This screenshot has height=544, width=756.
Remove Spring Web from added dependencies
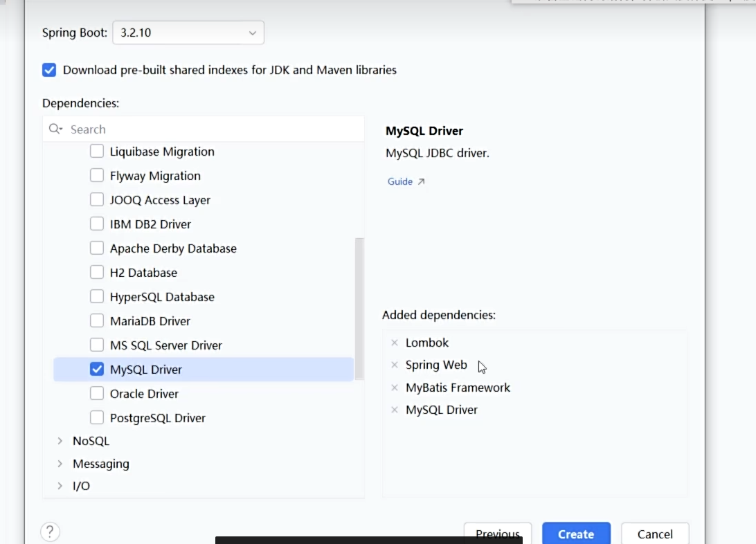pyautogui.click(x=395, y=365)
